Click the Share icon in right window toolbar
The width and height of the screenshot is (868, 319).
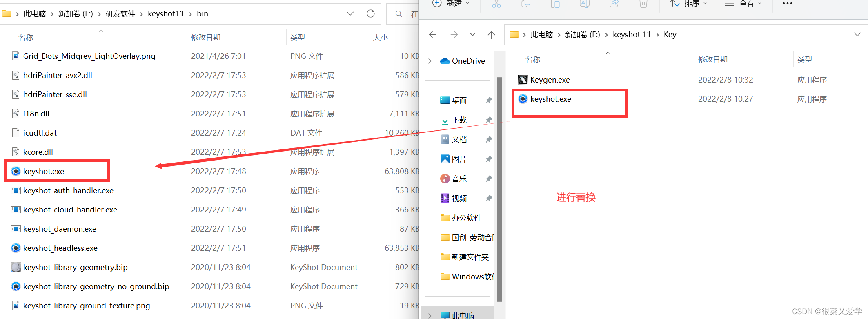(614, 4)
